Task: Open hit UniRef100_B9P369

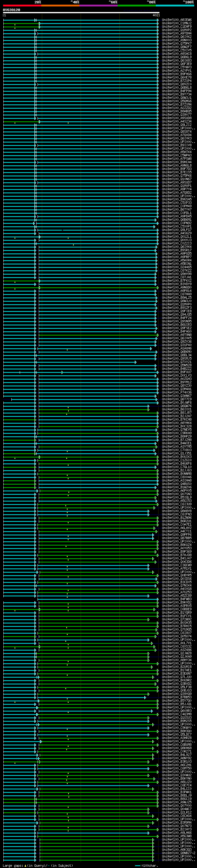Action: coord(177,551)
